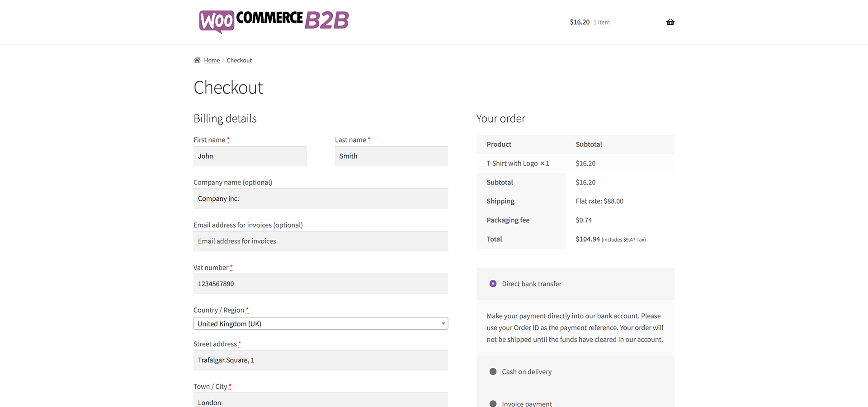Click the Checkout breadcrumb item

tap(239, 61)
